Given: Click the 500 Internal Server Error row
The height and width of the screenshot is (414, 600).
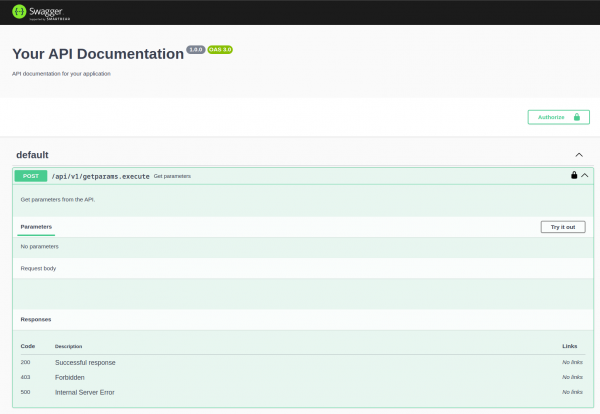Looking at the screenshot, I should click(85, 392).
